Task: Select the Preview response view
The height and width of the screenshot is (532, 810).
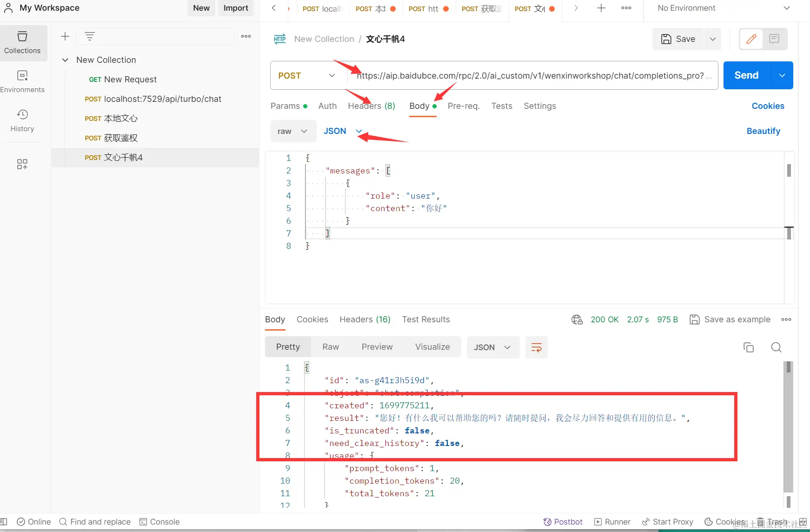Action: coord(377,347)
